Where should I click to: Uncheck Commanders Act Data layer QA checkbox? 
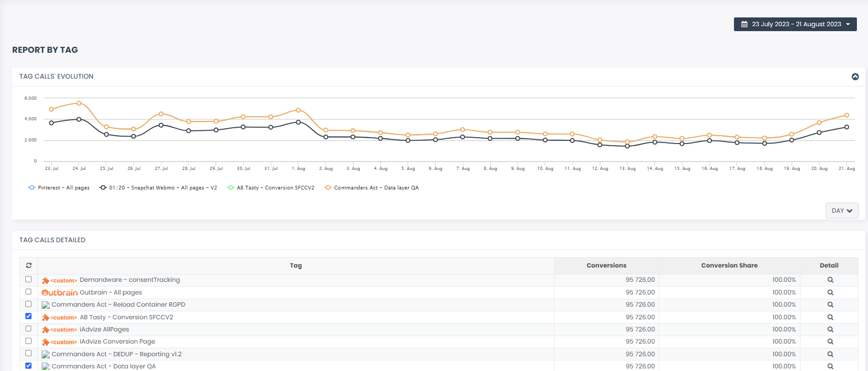point(28,365)
